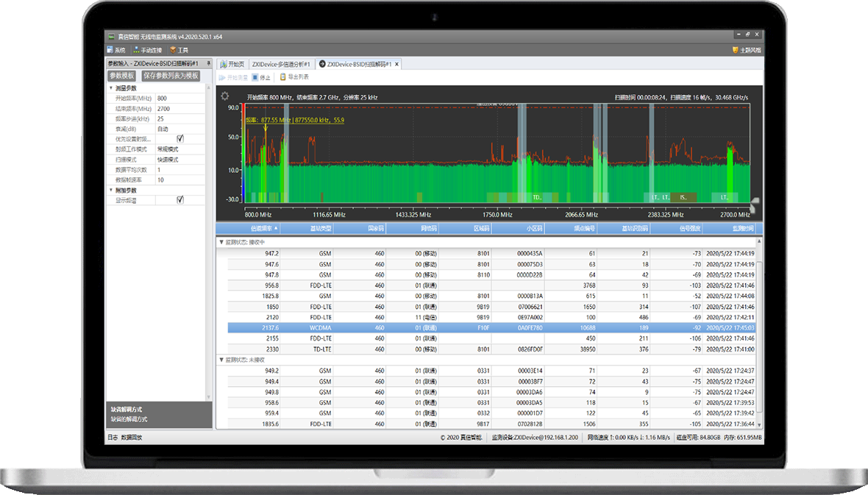This screenshot has height=495, width=868.
Task: Collapse the receiving monitor status group
Action: [221, 242]
